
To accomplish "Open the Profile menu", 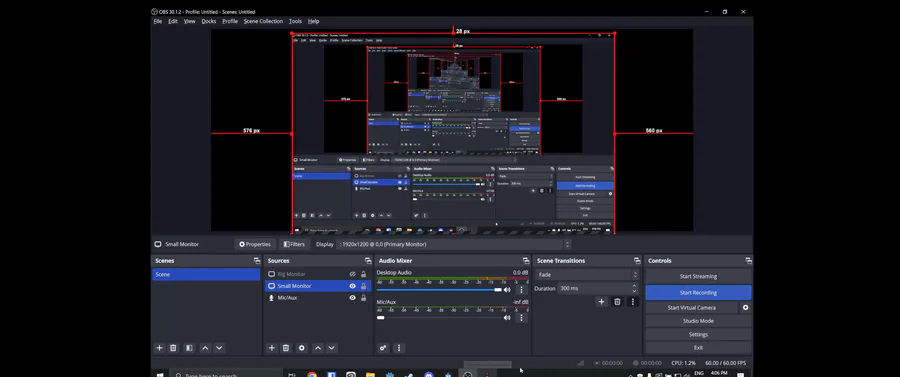I will 230,21.
